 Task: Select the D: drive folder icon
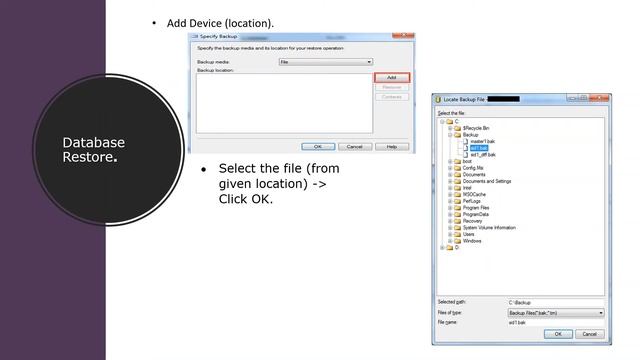click(450, 247)
